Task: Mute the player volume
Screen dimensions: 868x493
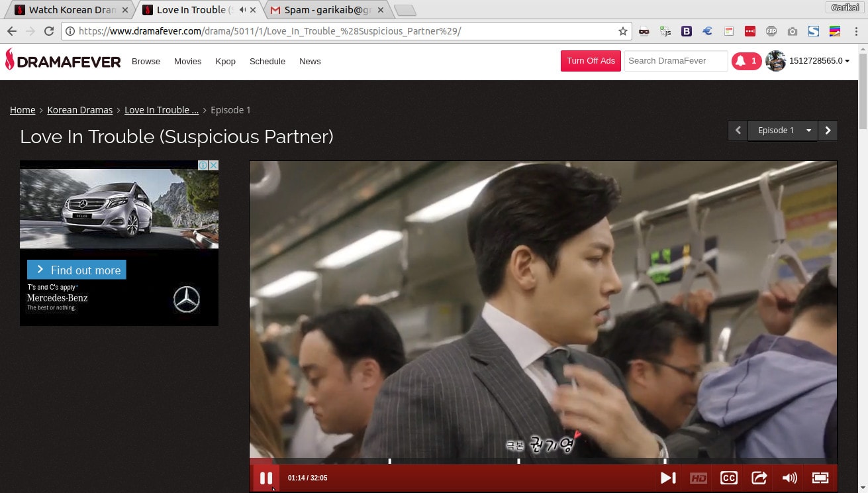Action: (789, 478)
